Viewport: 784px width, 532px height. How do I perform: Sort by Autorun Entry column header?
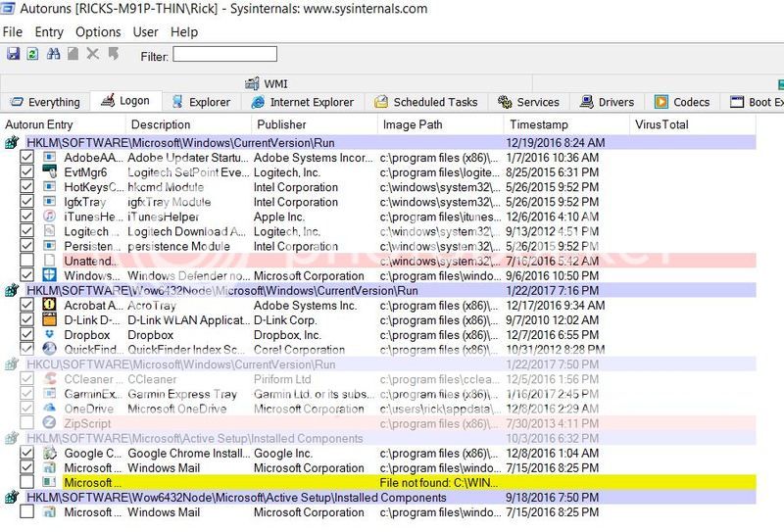tap(63, 124)
